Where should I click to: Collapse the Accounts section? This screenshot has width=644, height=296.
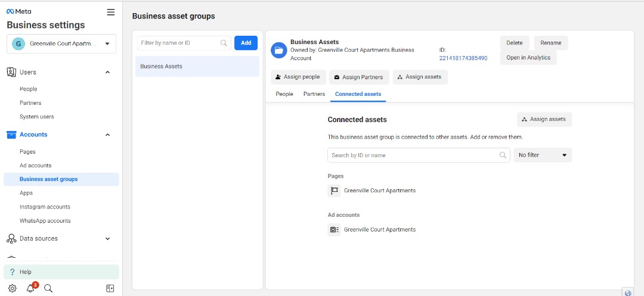pos(107,135)
